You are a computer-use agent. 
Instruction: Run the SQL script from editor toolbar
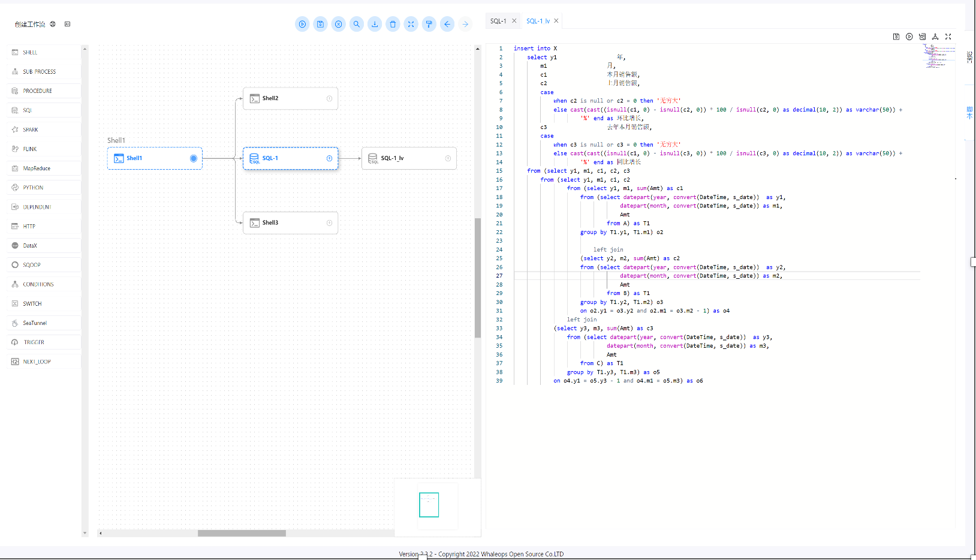coord(909,37)
